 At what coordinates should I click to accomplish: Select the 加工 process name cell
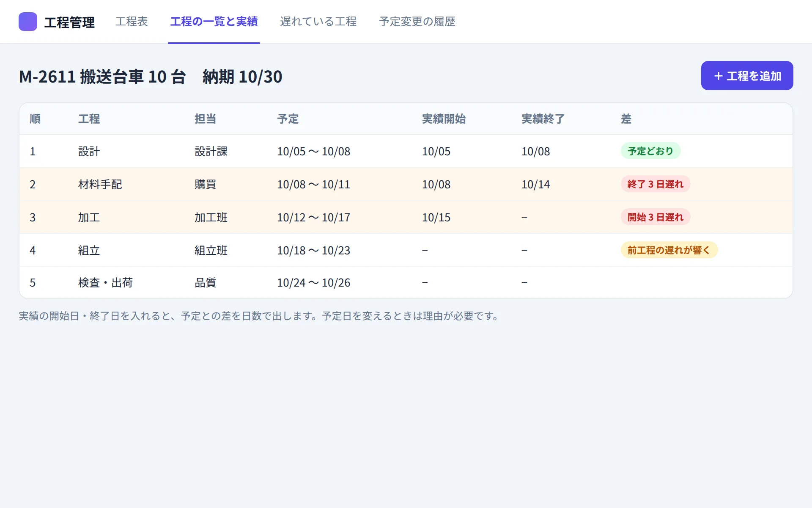(x=89, y=217)
